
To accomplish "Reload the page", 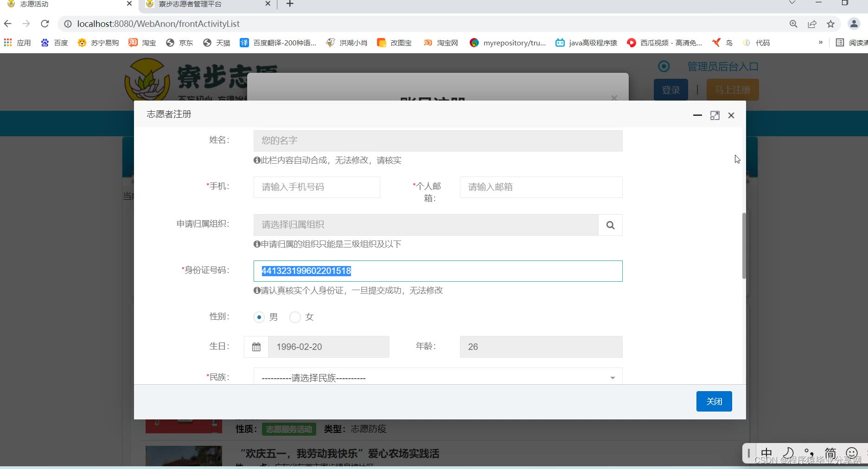I will (x=45, y=24).
